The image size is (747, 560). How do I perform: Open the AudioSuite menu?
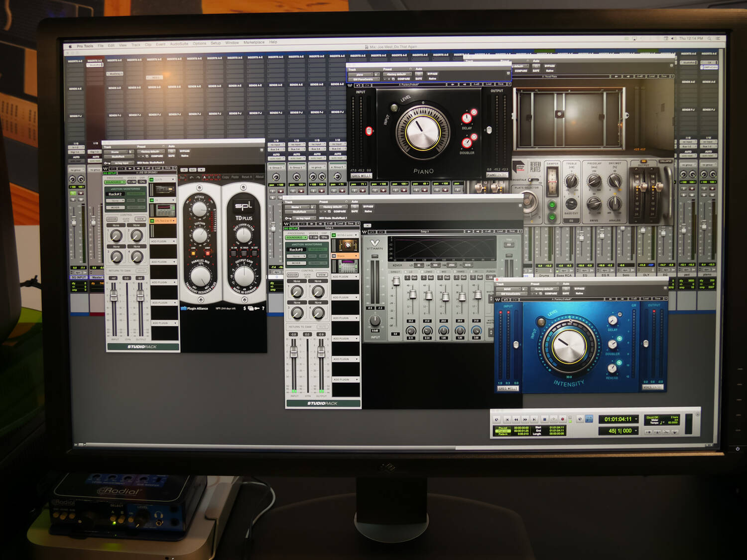tap(179, 44)
